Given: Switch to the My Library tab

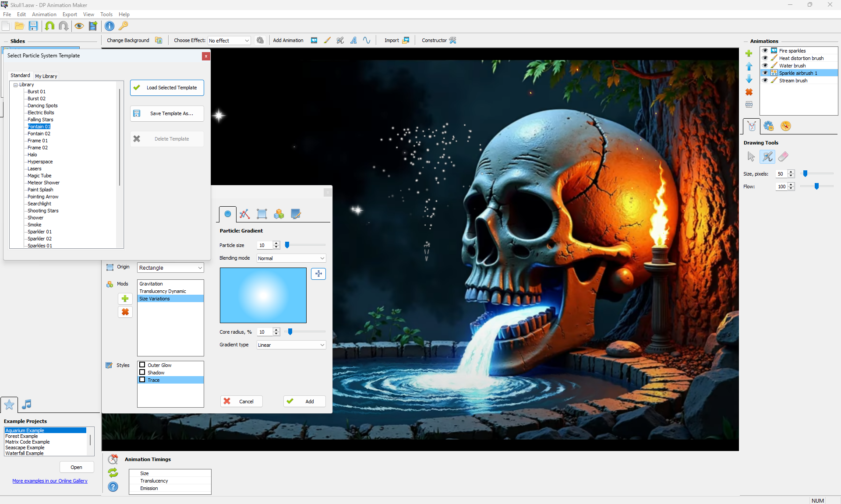Looking at the screenshot, I should pyautogui.click(x=46, y=76).
